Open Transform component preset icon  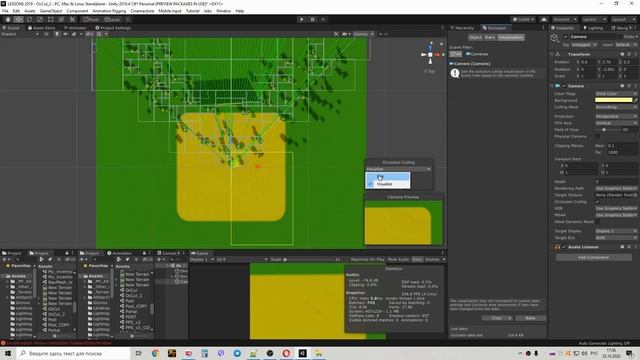[629, 54]
